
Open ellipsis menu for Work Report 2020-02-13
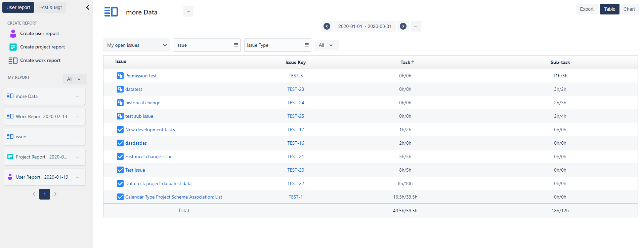78,117
